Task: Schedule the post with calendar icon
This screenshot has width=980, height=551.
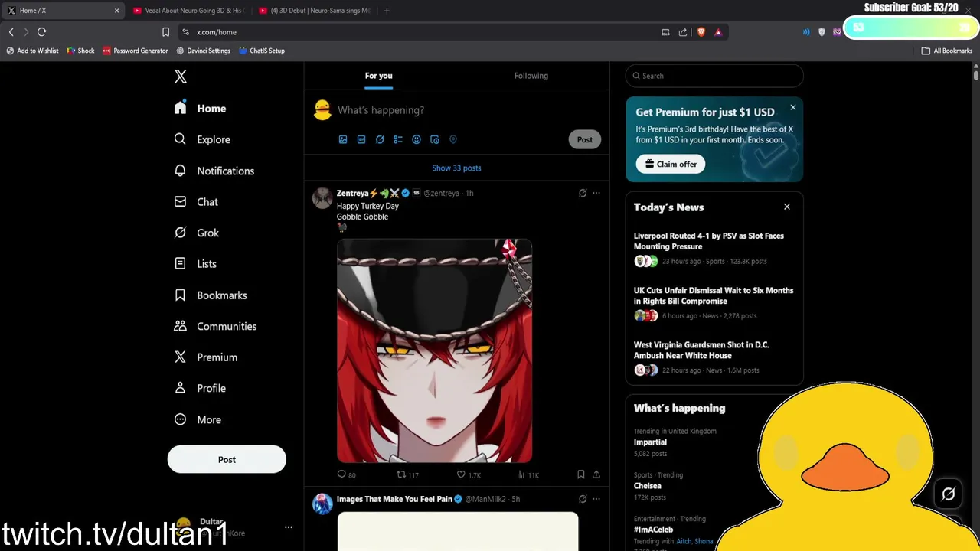Action: coord(435,139)
